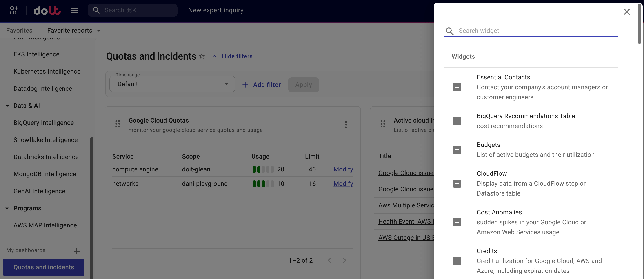Select the Favorites tab
Image resolution: width=644 pixels, height=279 pixels.
19,30
